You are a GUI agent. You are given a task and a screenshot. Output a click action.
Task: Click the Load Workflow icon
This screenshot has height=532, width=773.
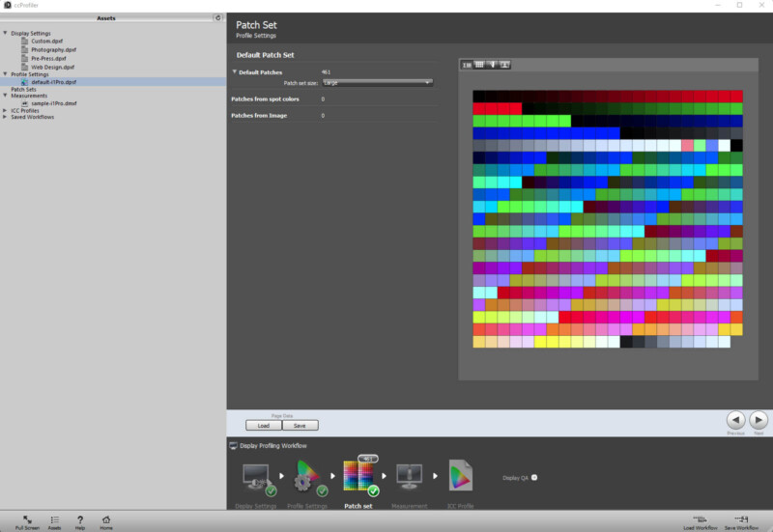701,518
